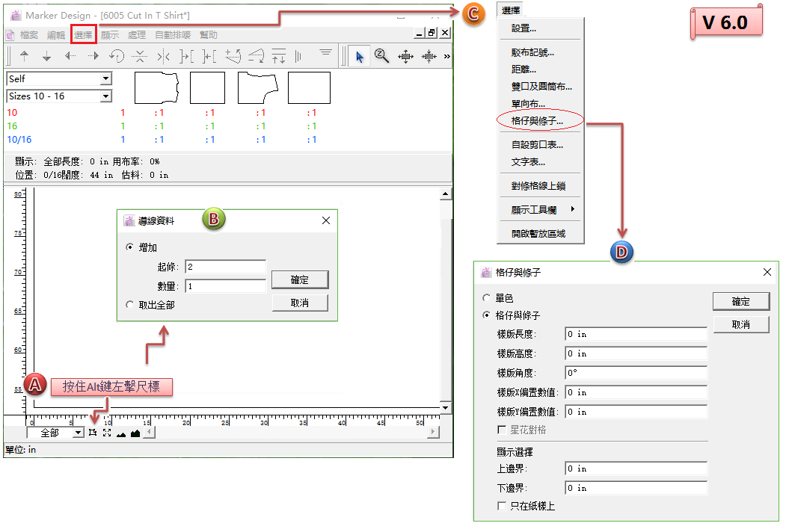The width and height of the screenshot is (792, 532).
Task: Click the move up arrow tool
Action: 24,56
